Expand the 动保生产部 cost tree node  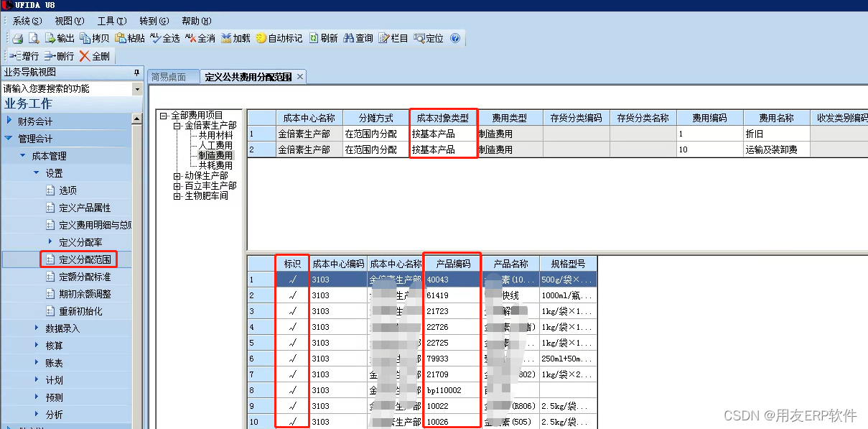[x=177, y=175]
